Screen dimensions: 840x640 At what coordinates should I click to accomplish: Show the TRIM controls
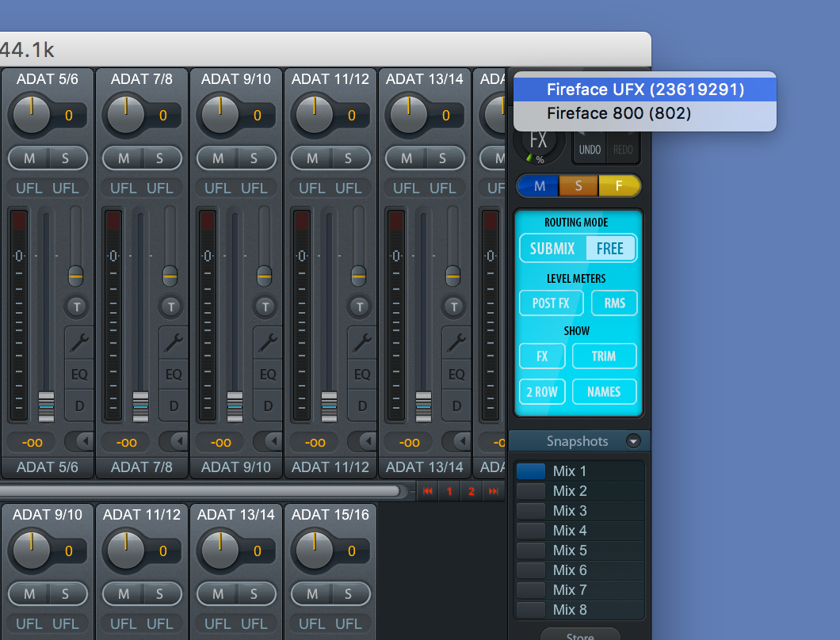pos(605,356)
